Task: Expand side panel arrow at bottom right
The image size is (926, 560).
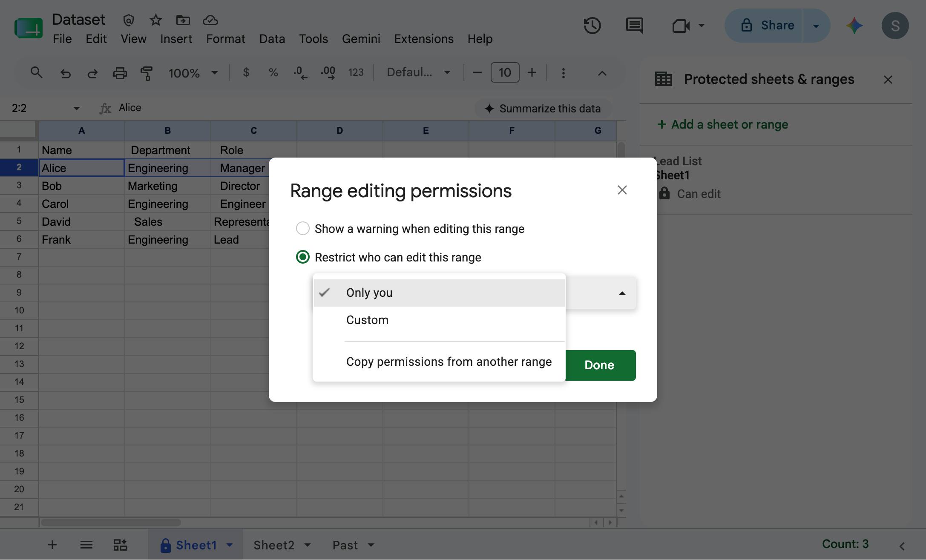Action: 902,546
